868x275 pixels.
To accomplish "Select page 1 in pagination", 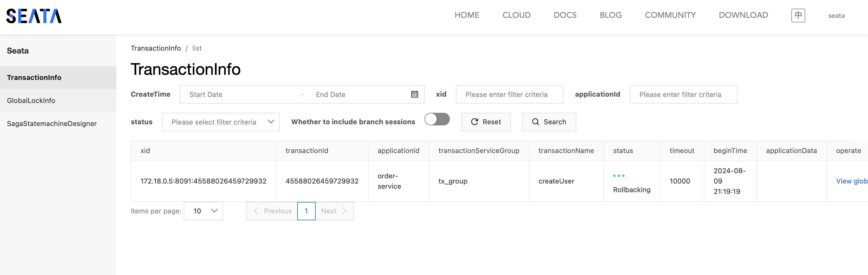I will [x=306, y=211].
